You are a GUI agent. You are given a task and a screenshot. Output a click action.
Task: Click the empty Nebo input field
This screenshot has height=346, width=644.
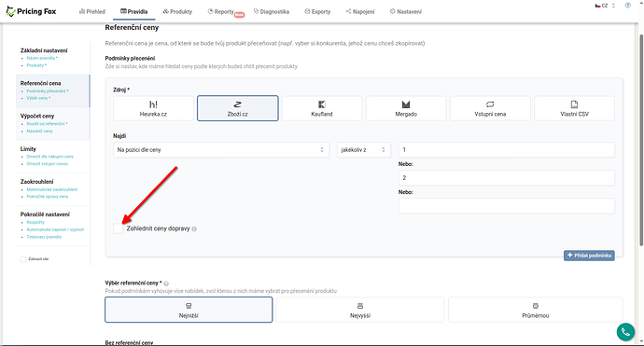pos(507,206)
